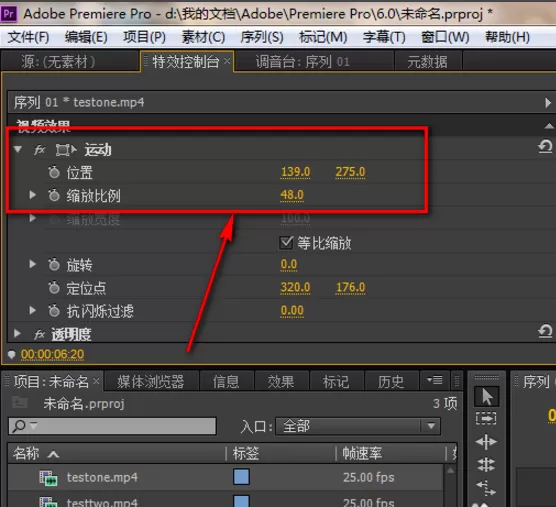Click the 位置 horizontal value 139.0
This screenshot has height=507, width=556.
tap(295, 172)
